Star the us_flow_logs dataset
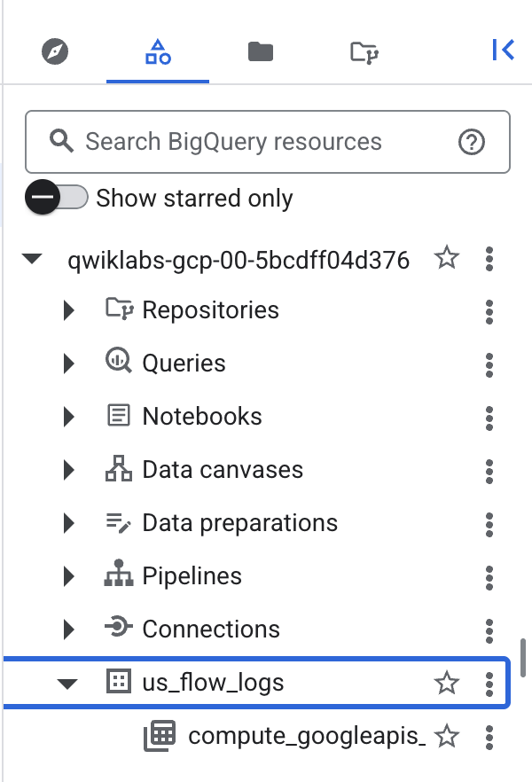The width and height of the screenshot is (532, 782). (447, 683)
